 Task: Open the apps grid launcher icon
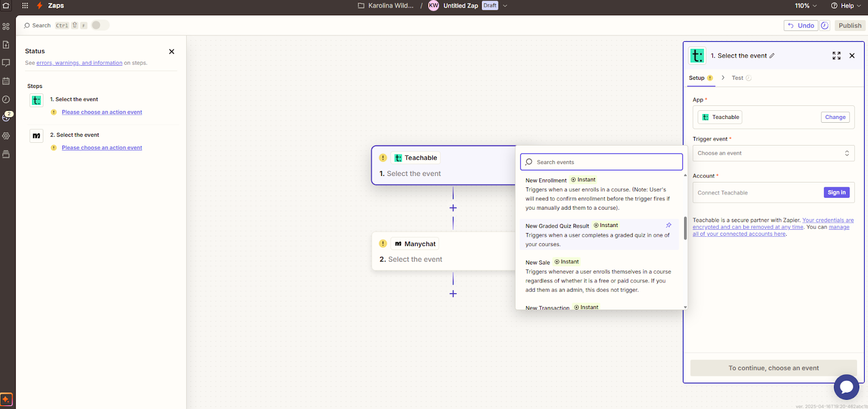click(25, 5)
